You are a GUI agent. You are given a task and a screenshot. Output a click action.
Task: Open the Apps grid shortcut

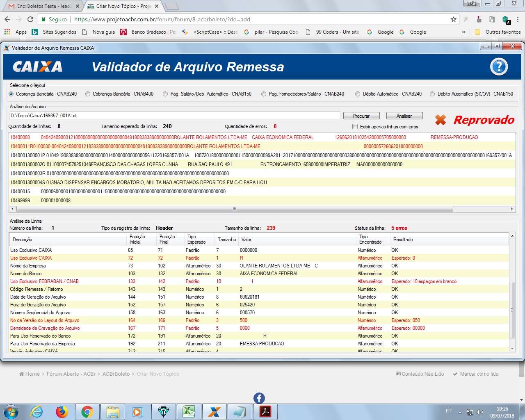point(15,32)
